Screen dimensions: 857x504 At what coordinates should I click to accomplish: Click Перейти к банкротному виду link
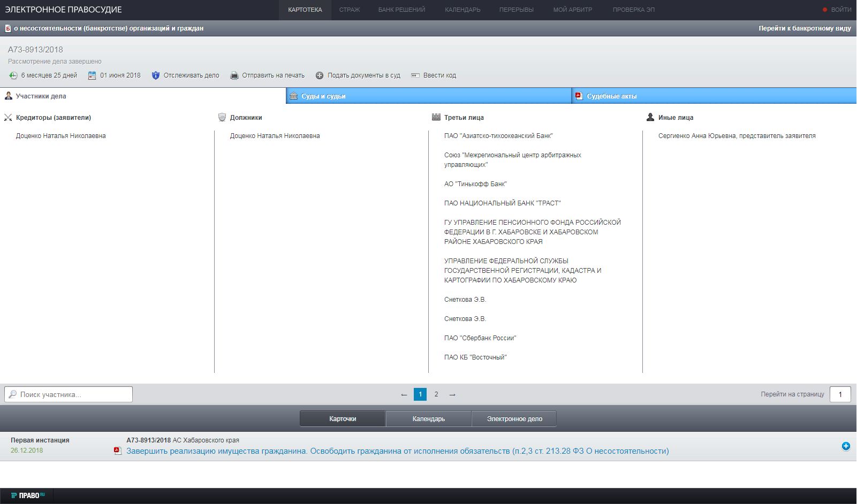[804, 28]
